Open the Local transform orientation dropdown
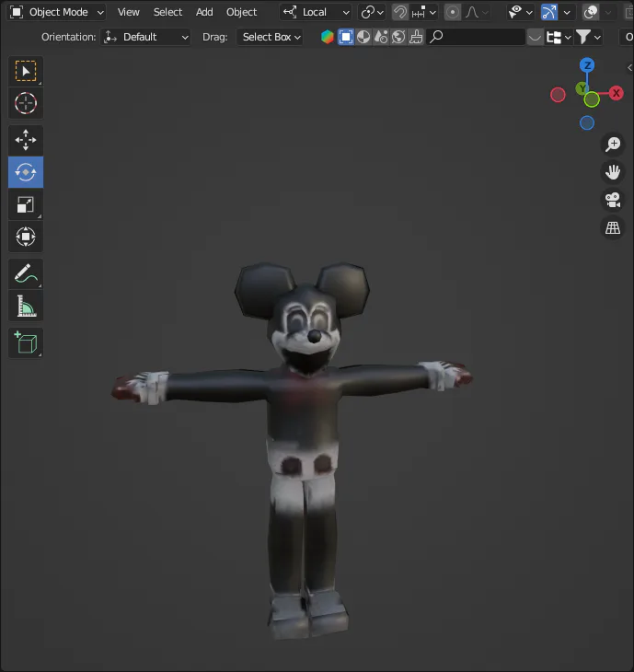The height and width of the screenshot is (672, 634). pos(316,13)
